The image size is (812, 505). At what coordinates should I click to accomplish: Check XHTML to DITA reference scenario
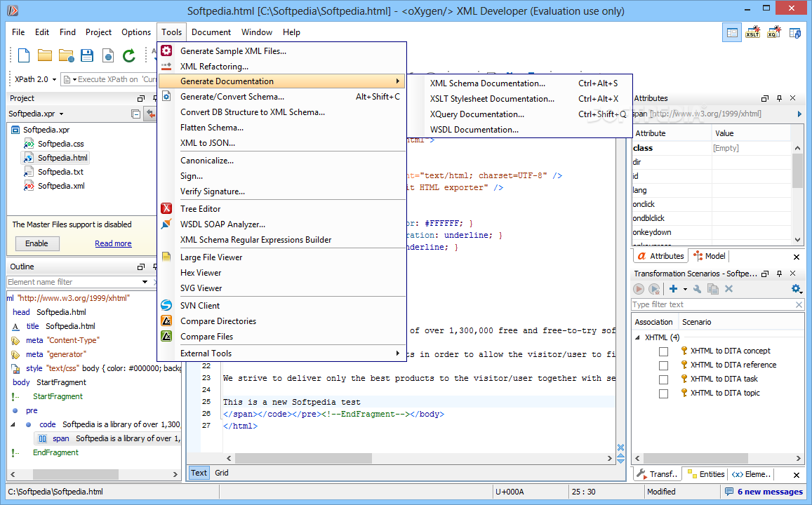pos(663,365)
